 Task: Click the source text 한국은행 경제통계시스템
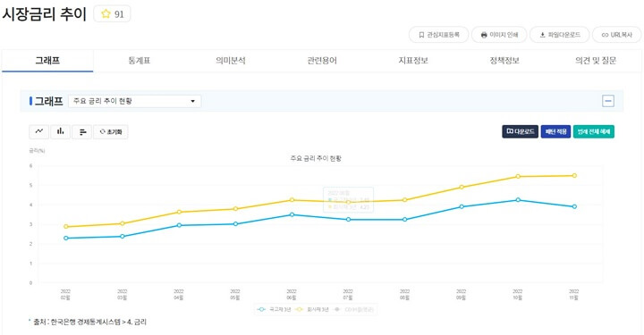85,322
